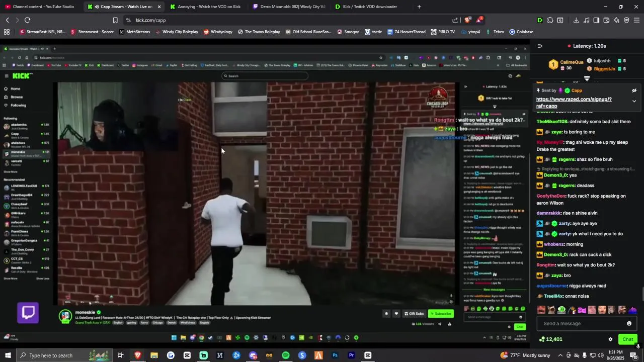Hide the pinned message with eye icon
The height and width of the screenshot is (362, 644).
[x=634, y=90]
